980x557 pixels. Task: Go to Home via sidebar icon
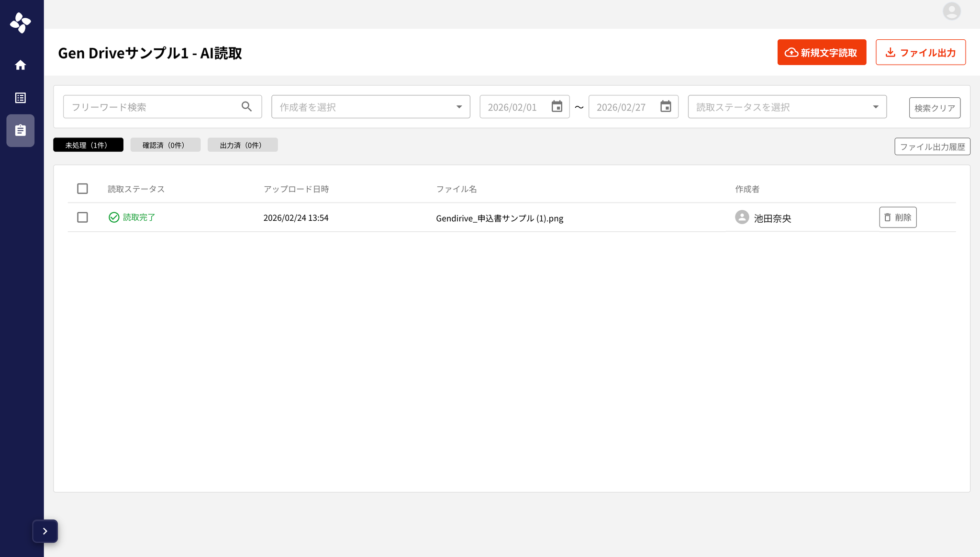[20, 65]
